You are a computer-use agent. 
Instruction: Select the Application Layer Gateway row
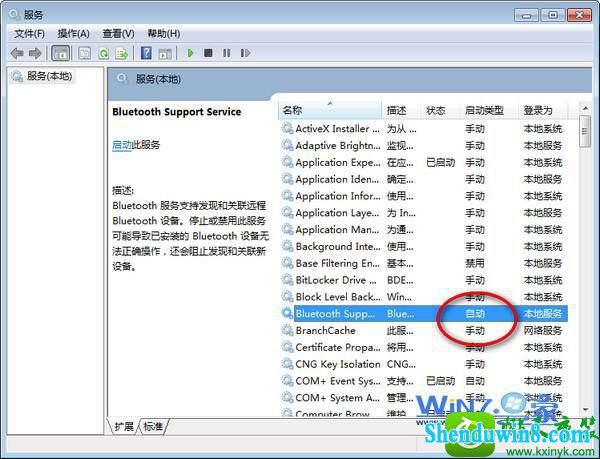pos(424,212)
